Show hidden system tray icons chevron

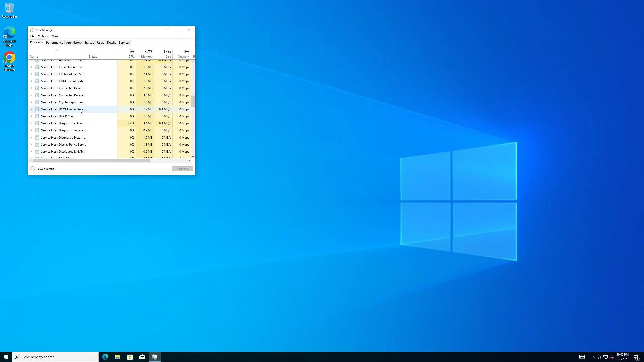click(x=593, y=357)
